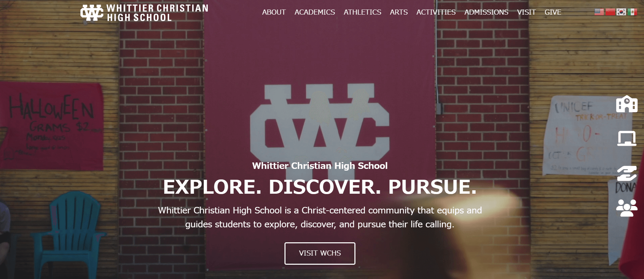Viewport: 644px width, 279px height.
Task: Open the ADMISSIONS menu
Action: tap(486, 12)
